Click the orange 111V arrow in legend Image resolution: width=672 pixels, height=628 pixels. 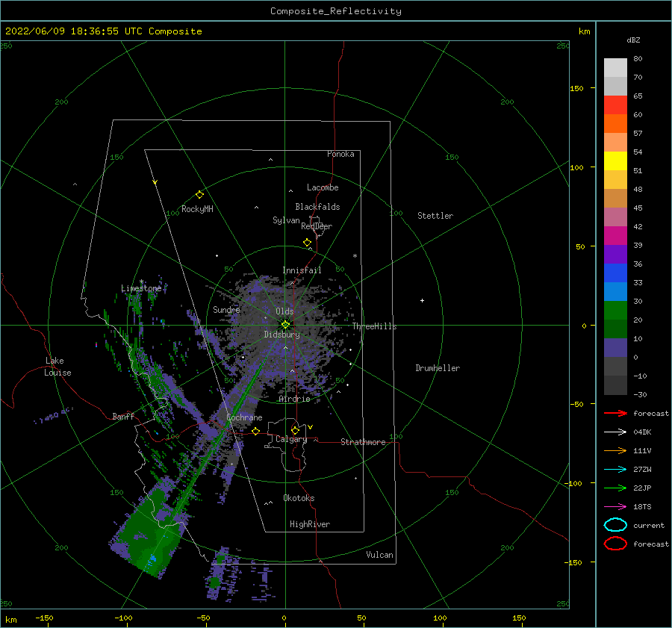[x=615, y=450]
